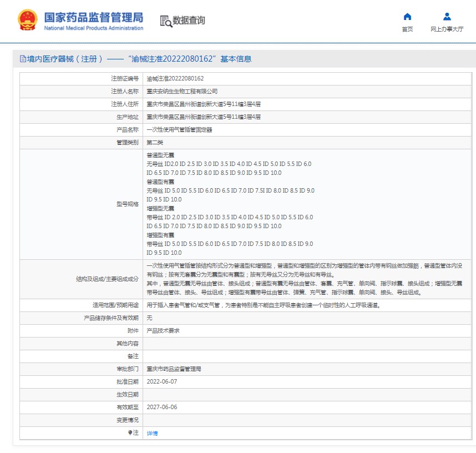Image resolution: width=476 pixels, height=453 pixels.
Task: Click the 注册人住所 address value
Action: pyautogui.click(x=204, y=104)
